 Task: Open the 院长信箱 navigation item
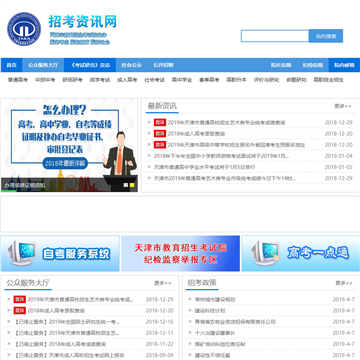(281, 65)
